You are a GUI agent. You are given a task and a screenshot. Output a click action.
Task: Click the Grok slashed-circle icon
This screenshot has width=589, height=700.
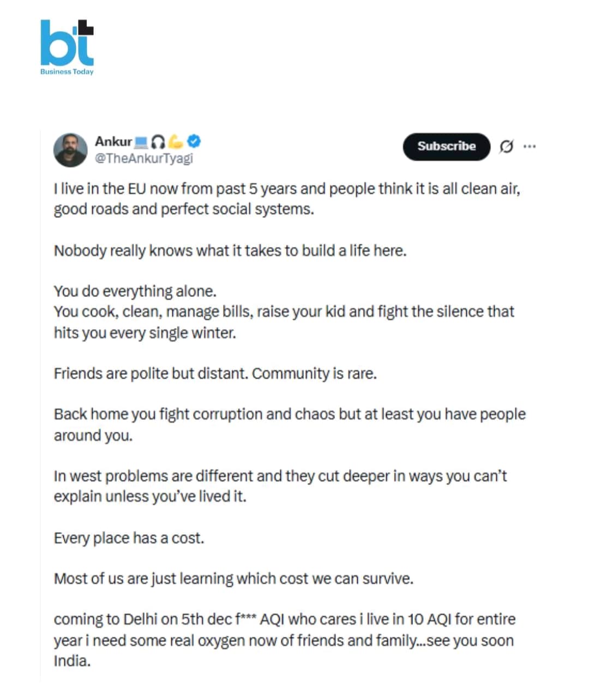pyautogui.click(x=506, y=146)
